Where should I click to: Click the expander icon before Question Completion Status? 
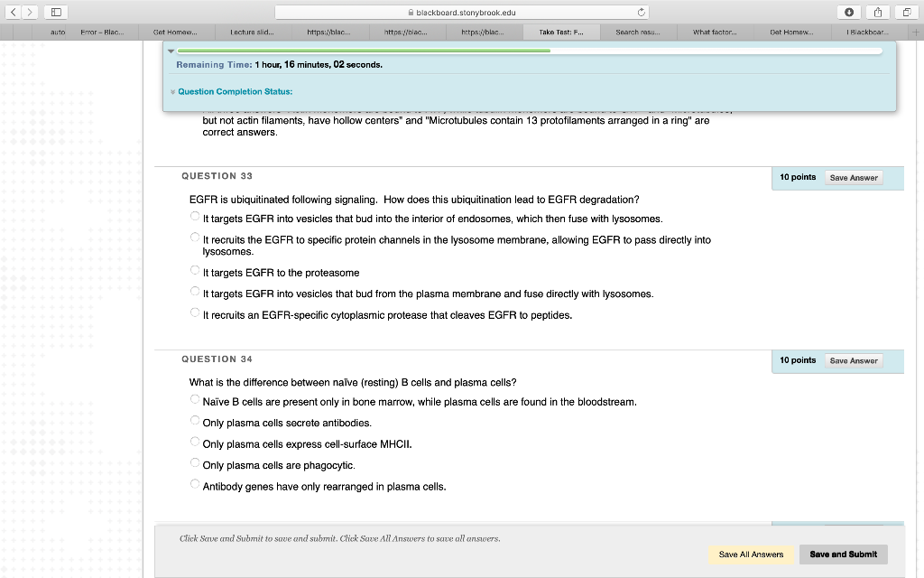tap(172, 91)
